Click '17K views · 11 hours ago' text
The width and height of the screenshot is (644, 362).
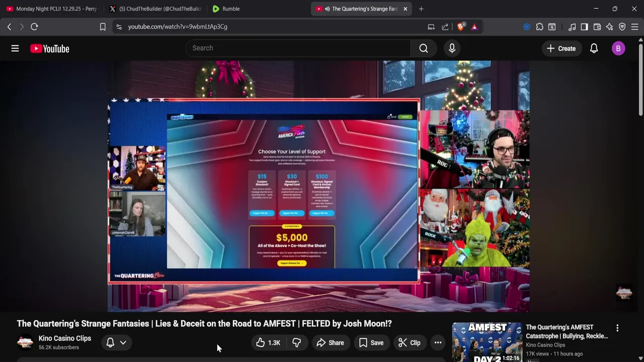click(x=554, y=354)
